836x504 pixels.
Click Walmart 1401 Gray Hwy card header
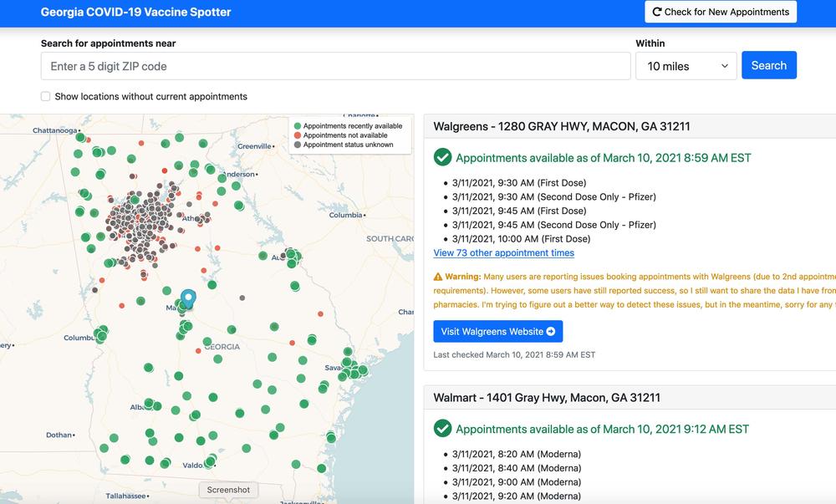[630, 398]
